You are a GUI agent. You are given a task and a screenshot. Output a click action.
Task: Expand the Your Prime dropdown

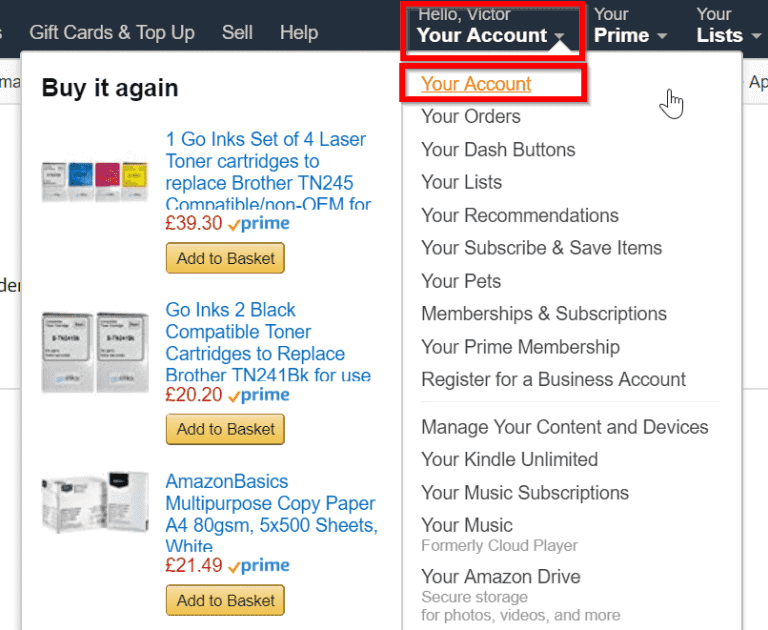click(x=630, y=25)
